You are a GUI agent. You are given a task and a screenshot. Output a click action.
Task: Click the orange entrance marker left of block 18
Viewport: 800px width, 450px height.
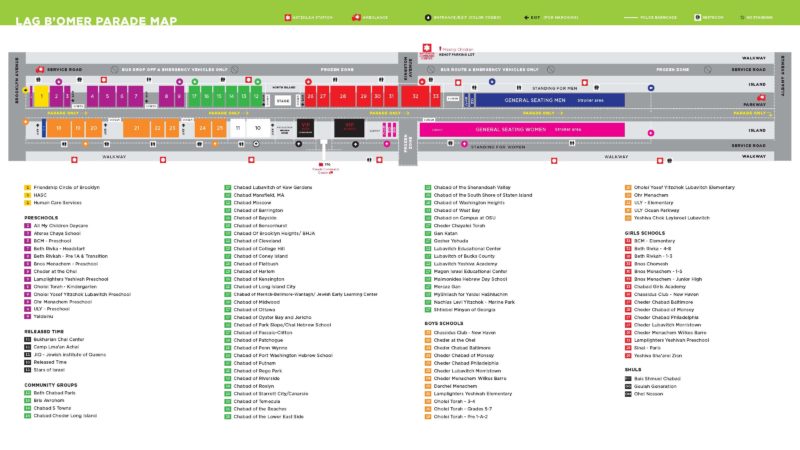[26, 122]
